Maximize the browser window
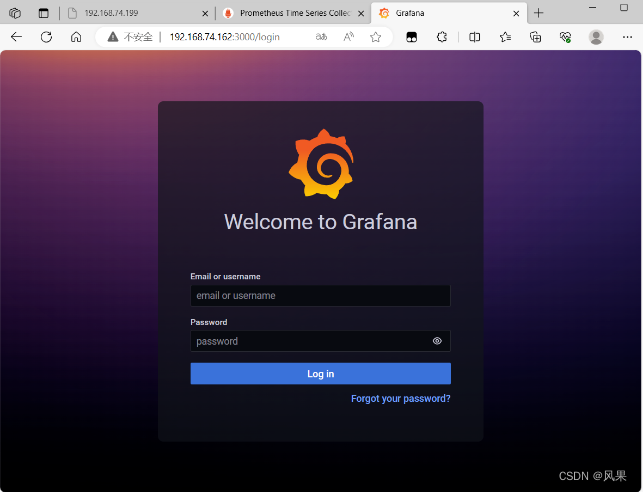 coord(624,7)
